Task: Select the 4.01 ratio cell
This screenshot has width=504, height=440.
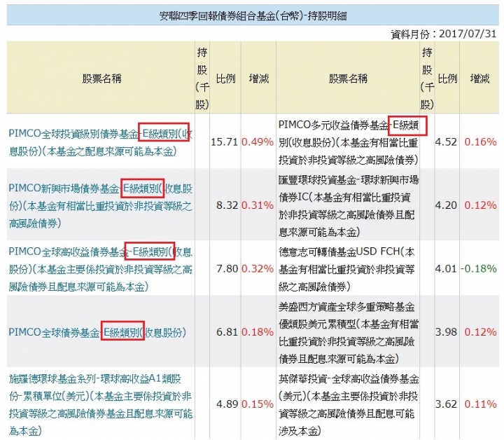Action: coord(446,268)
